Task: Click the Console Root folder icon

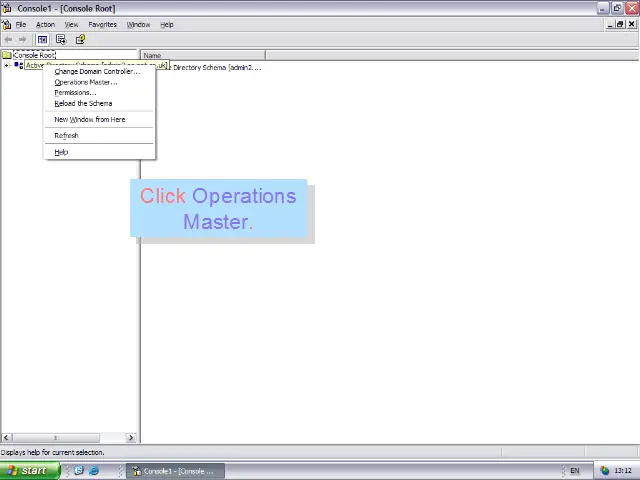Action: (6, 55)
